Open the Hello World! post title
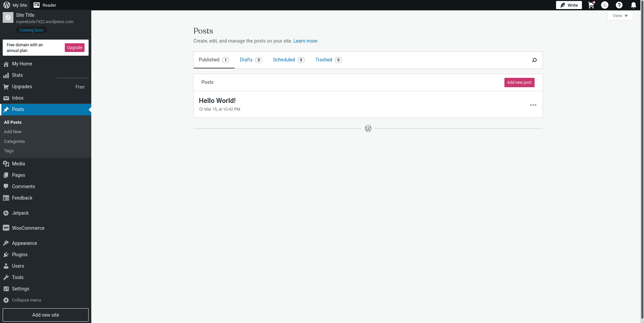 point(217,101)
